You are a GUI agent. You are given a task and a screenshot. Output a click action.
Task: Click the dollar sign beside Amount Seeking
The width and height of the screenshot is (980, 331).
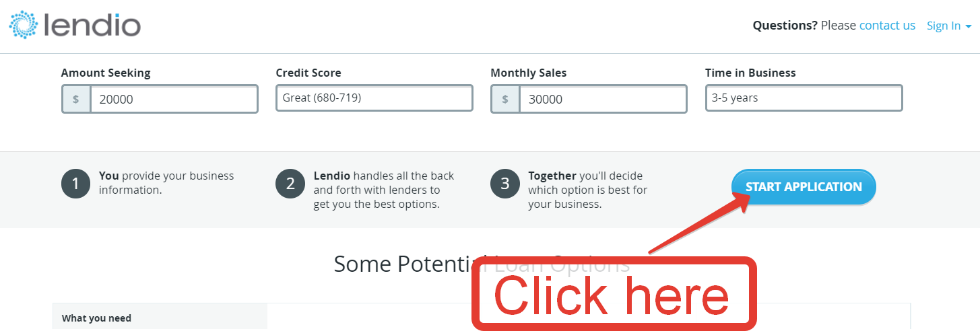pyautogui.click(x=76, y=99)
